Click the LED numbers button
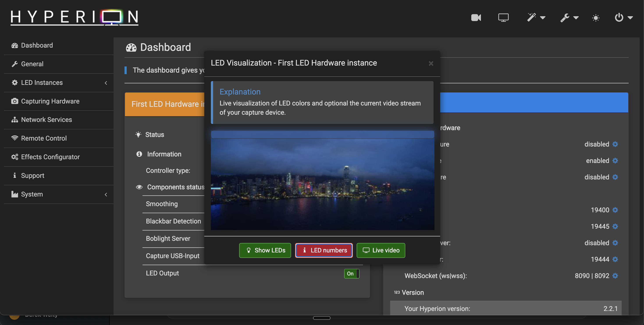The width and height of the screenshot is (644, 325). pyautogui.click(x=324, y=250)
